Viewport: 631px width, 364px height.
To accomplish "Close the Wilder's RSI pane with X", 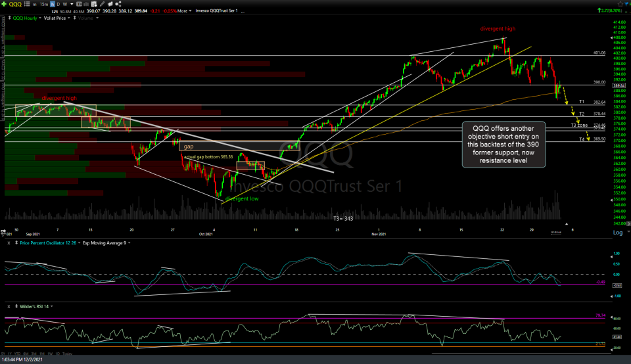I will pos(9,306).
